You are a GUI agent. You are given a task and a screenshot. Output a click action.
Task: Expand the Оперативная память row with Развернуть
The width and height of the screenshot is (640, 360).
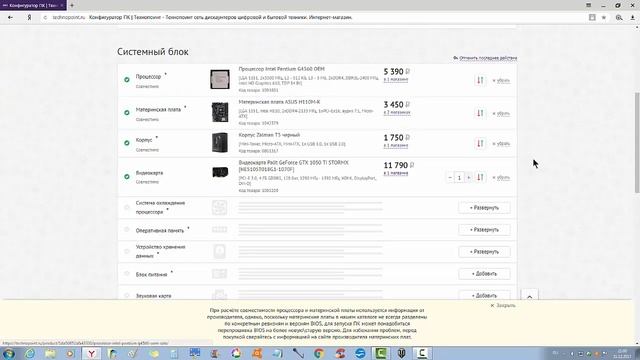tap(484, 230)
